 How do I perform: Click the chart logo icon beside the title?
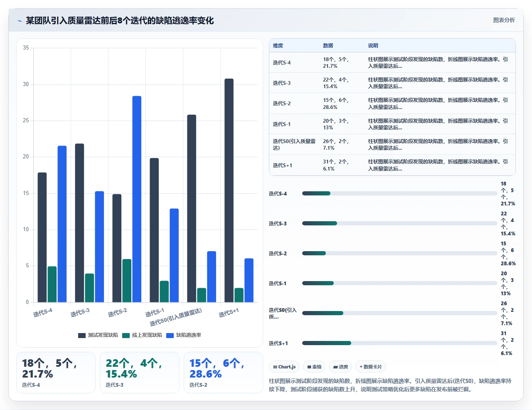pyautogui.click(x=20, y=21)
